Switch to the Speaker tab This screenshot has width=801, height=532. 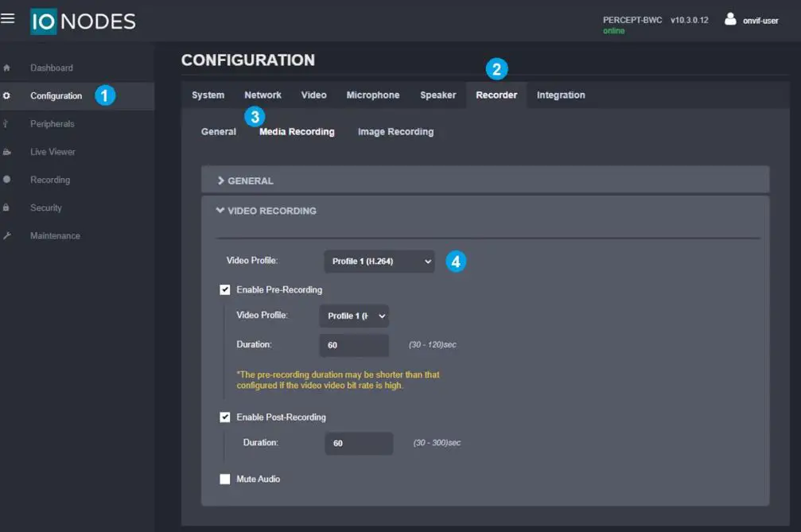pyautogui.click(x=437, y=95)
